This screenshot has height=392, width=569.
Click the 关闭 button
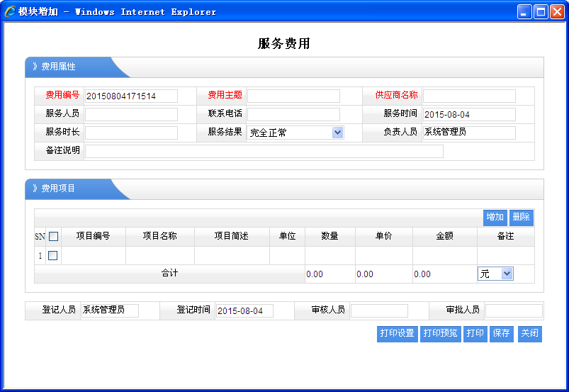(x=529, y=333)
